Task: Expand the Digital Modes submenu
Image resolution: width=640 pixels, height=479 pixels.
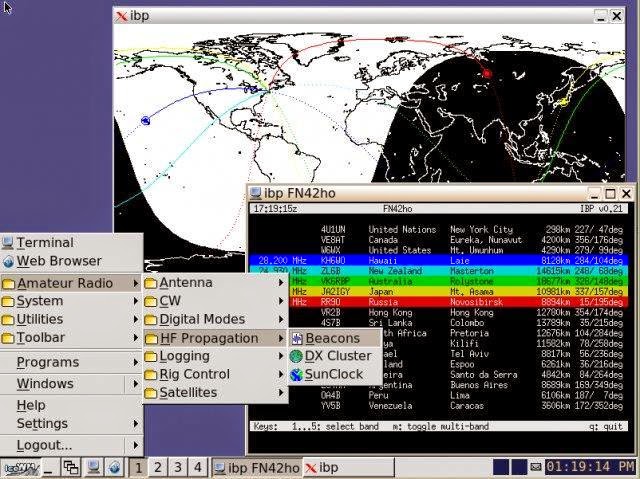Action: tap(215, 319)
